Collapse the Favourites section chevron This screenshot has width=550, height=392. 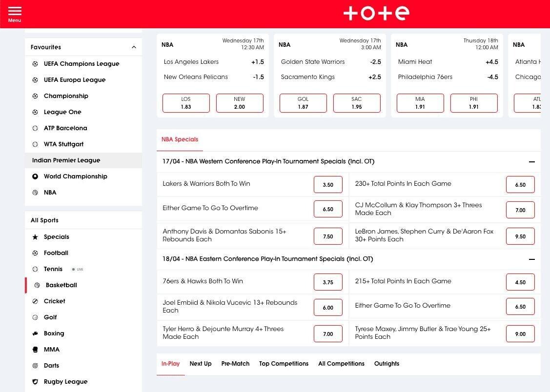click(134, 47)
